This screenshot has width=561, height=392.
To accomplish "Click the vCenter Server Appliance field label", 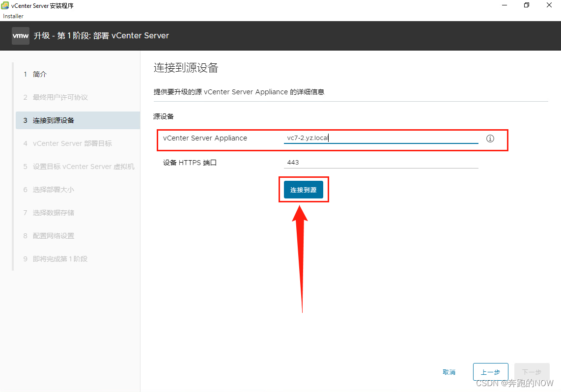I will pos(205,138).
